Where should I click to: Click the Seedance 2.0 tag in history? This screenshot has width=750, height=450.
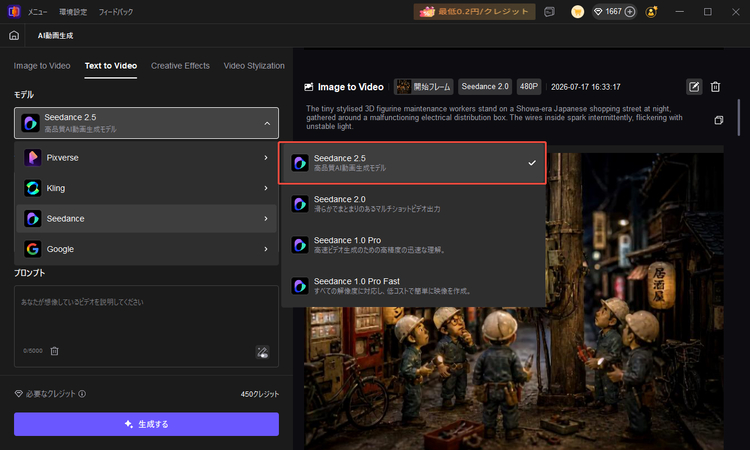point(485,87)
